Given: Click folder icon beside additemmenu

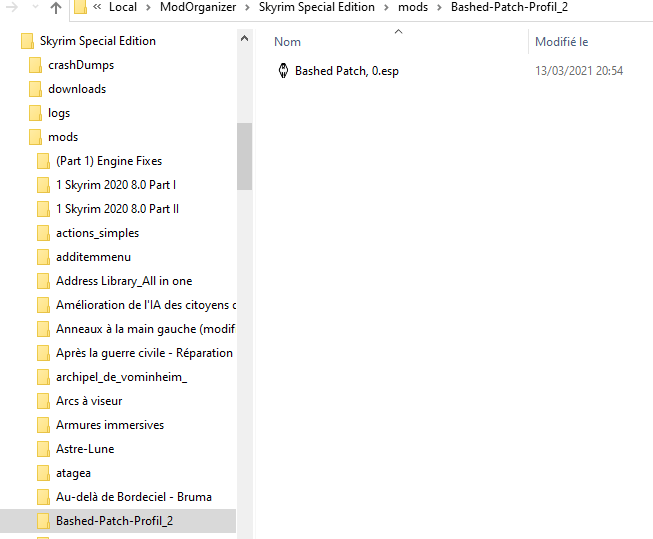Looking at the screenshot, I should click(43, 257).
